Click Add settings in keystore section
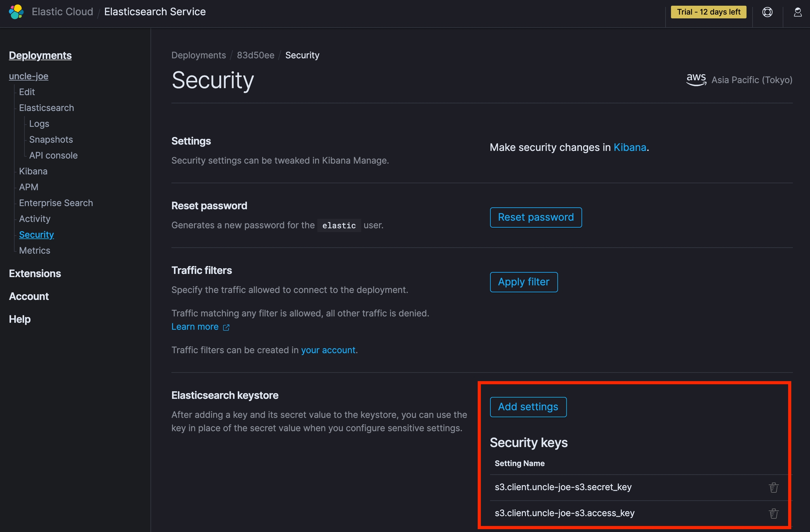This screenshot has height=532, width=810. point(528,407)
